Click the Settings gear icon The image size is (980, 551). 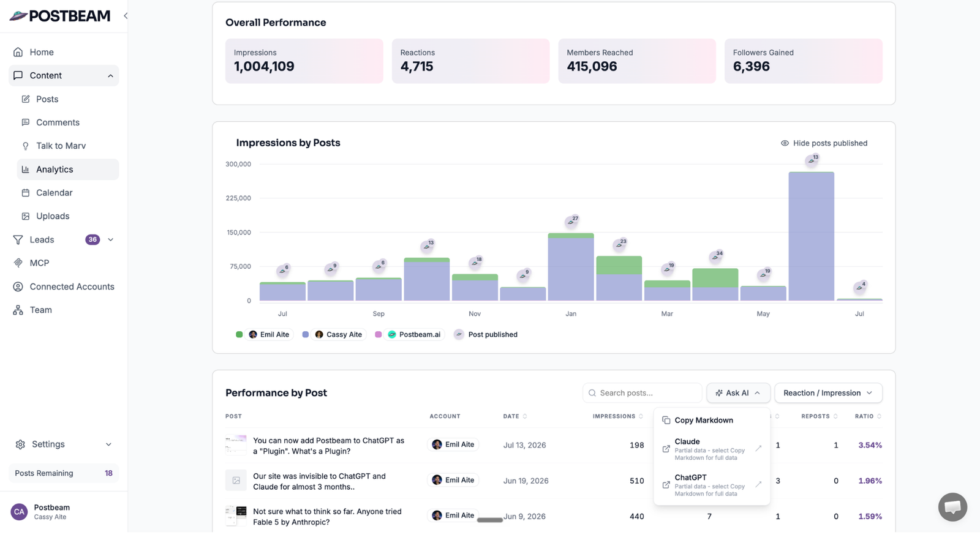[x=20, y=444]
